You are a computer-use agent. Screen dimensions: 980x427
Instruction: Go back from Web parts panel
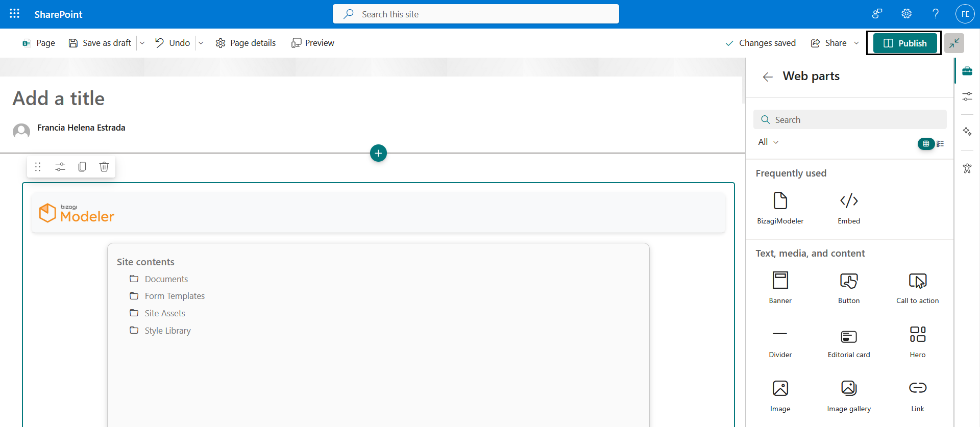(768, 77)
